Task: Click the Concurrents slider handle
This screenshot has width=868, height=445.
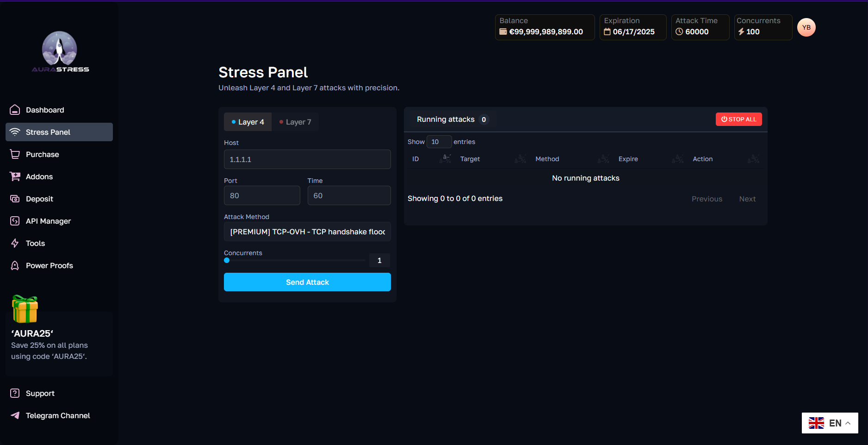Action: click(x=227, y=260)
